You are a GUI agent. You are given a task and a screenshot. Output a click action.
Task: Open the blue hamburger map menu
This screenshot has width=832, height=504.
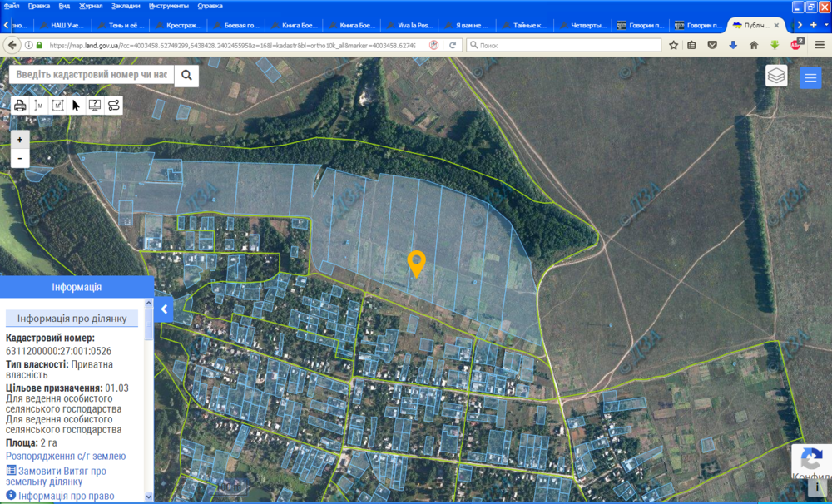coord(810,77)
